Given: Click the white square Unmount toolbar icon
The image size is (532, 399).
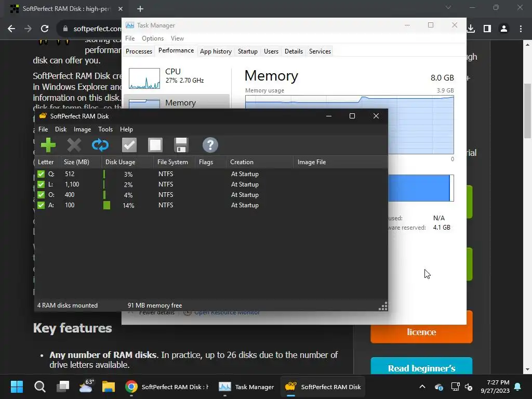Looking at the screenshot, I should click(x=155, y=145).
